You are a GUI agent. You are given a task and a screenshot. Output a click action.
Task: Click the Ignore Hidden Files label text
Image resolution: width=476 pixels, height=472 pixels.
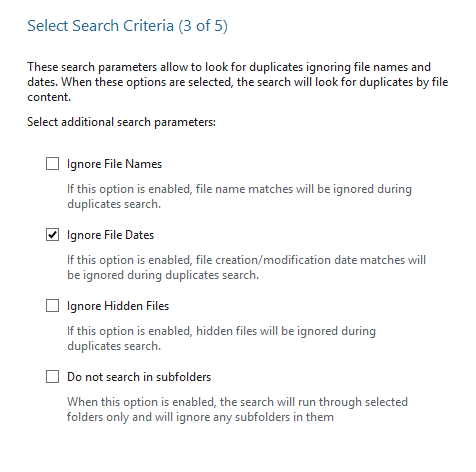coord(118,306)
